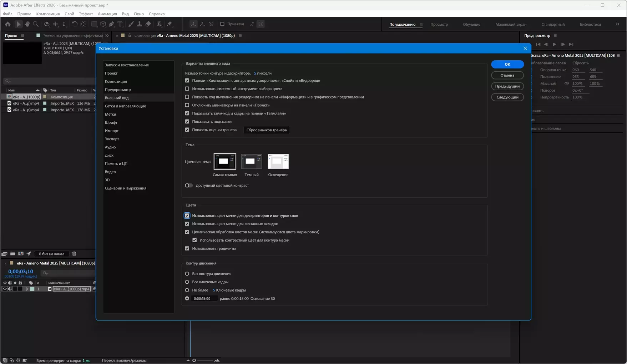Disable the 'Показывать подсказки' checkbox
Viewport: 627px width, 364px height.
(187, 122)
